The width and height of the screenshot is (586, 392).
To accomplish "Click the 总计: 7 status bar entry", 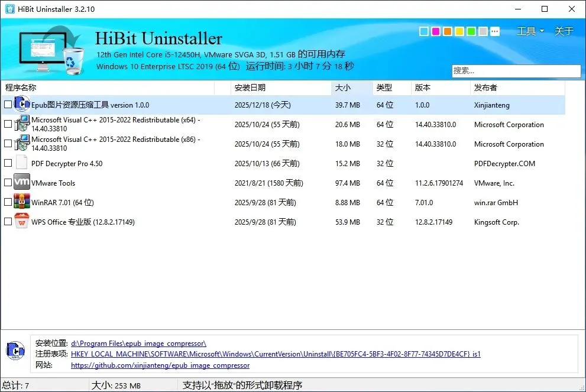I will [x=16, y=385].
